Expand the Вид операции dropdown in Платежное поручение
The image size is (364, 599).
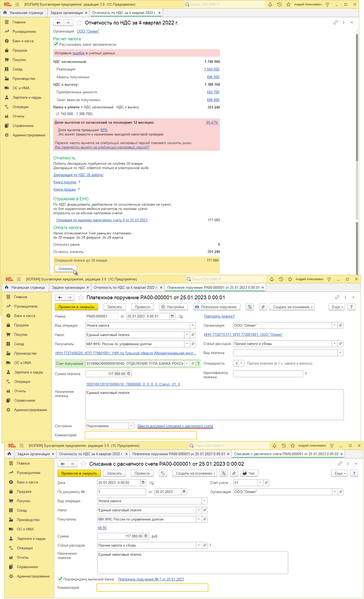[x=193, y=326]
